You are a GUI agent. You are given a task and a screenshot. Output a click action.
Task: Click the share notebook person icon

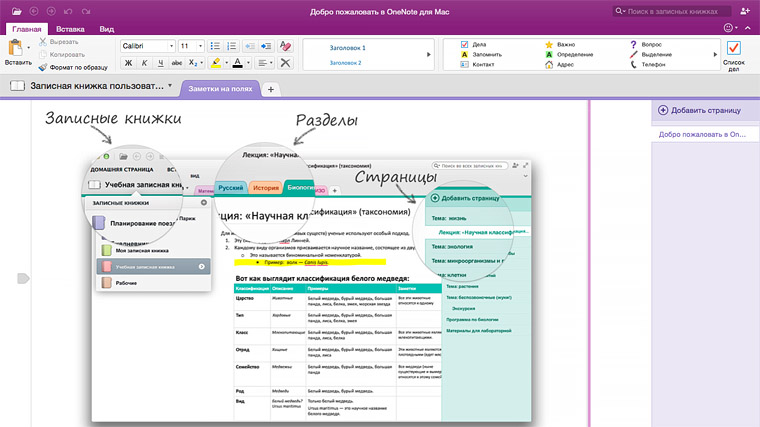(x=743, y=11)
